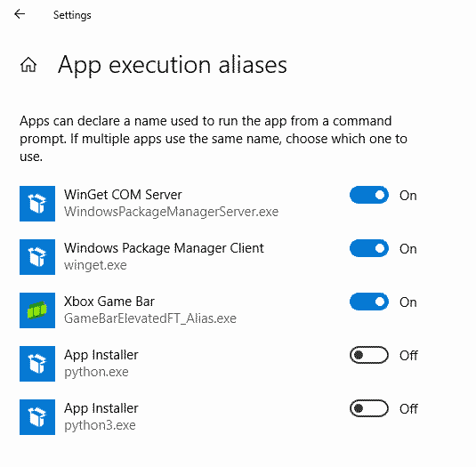This screenshot has height=467, width=476.
Task: Click the GameBarElevatedFT_Alias.exe text
Action: pos(150,318)
